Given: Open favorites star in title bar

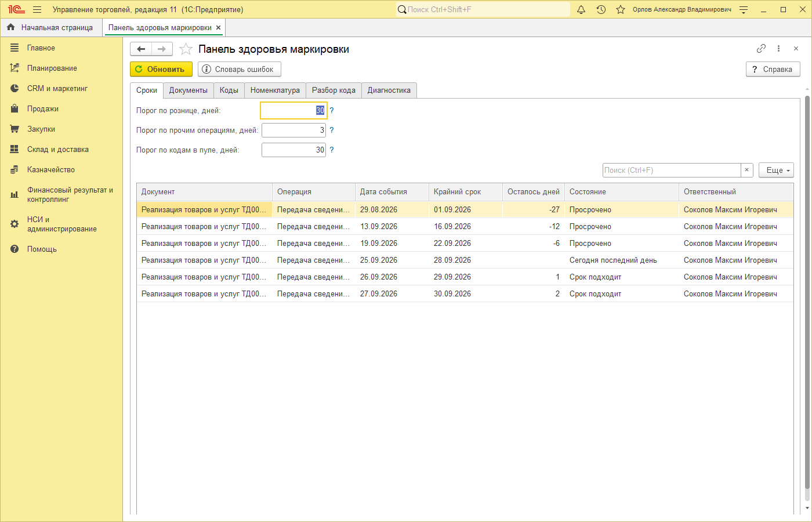Looking at the screenshot, I should coord(621,9).
